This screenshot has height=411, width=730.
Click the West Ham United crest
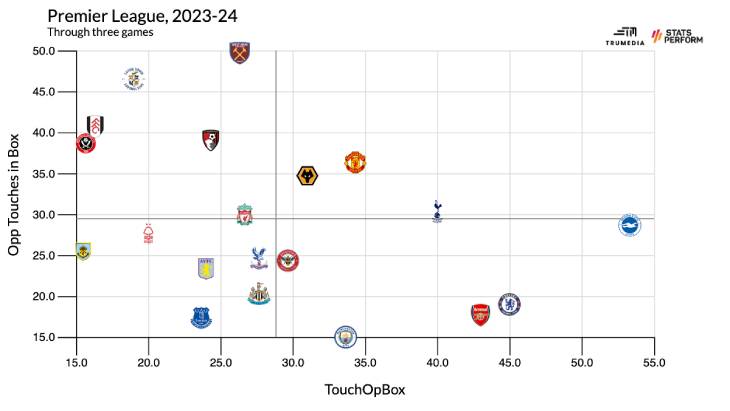(x=239, y=53)
